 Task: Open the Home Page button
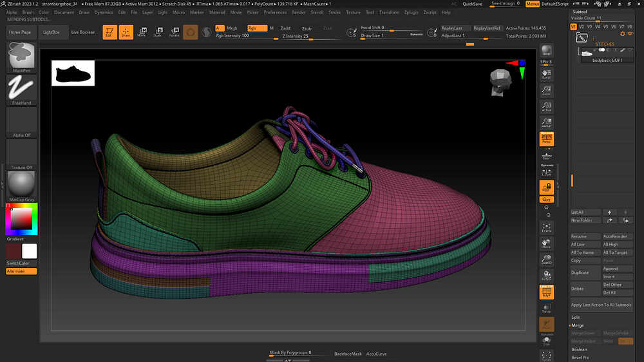click(20, 32)
